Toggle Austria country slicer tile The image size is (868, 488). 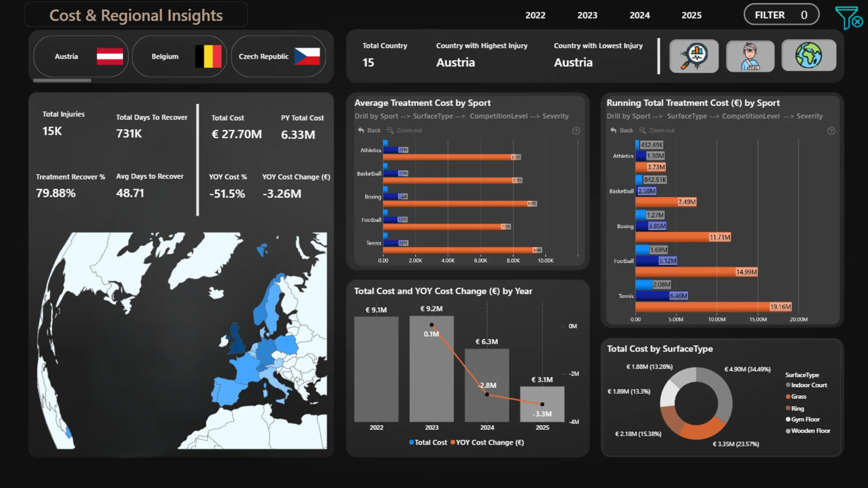coord(81,56)
